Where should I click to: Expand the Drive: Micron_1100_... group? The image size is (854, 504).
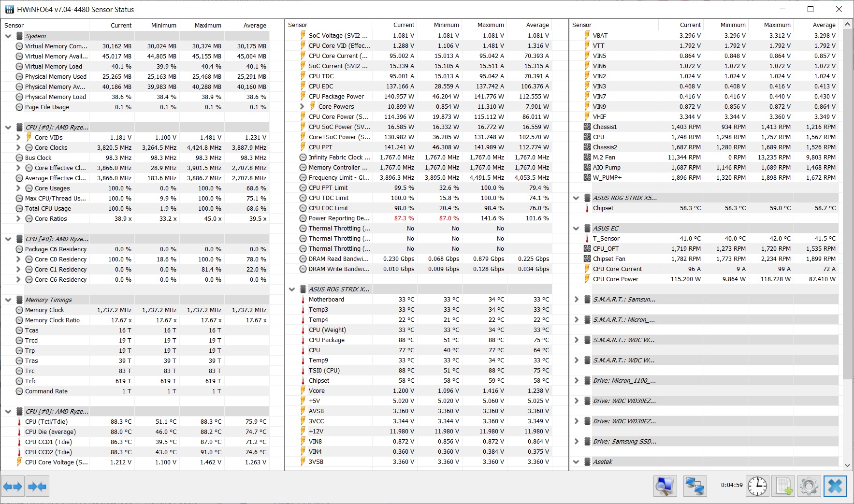pos(576,381)
